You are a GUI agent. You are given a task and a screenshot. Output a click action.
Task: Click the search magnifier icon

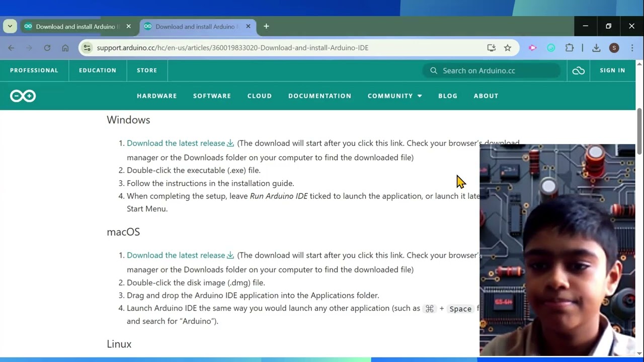click(433, 71)
